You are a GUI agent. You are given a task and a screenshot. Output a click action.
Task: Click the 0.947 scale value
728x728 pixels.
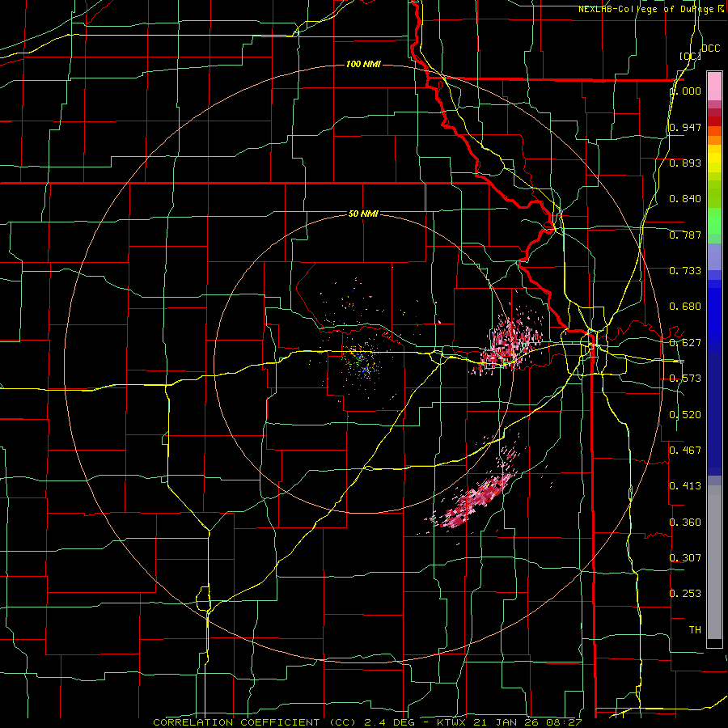685,127
